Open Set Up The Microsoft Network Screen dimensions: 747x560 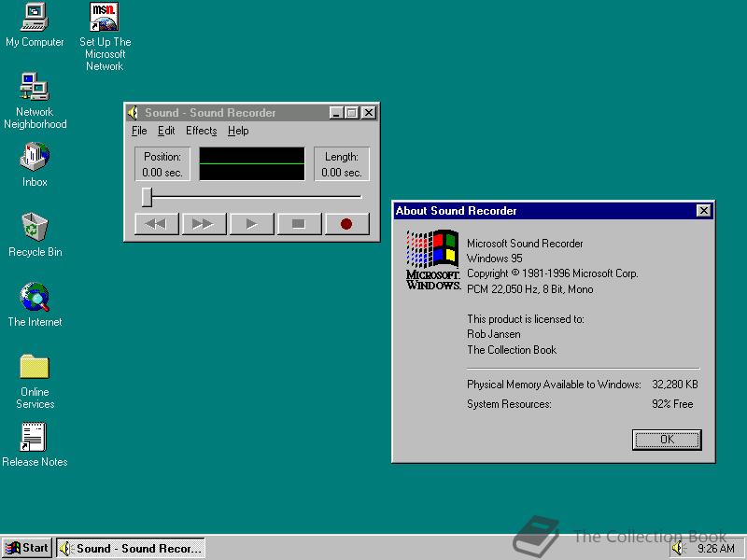104,17
